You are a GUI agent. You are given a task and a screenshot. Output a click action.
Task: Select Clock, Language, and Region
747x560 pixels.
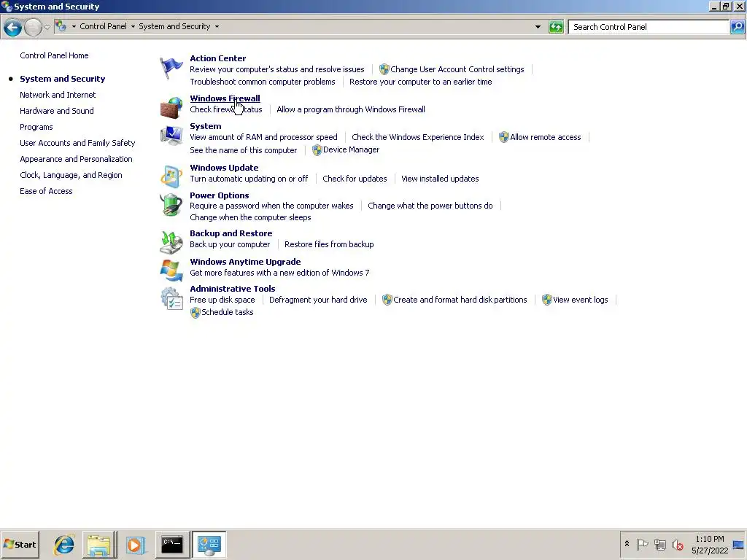71,175
